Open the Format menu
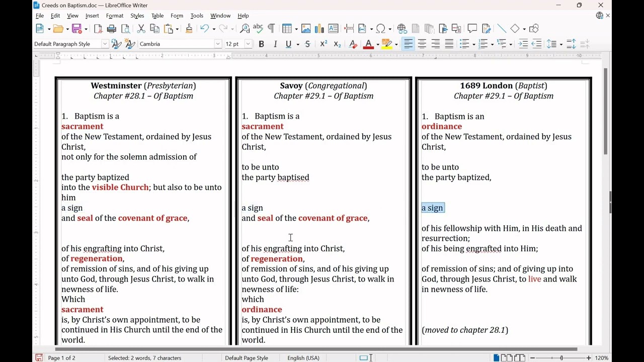 pos(115,16)
